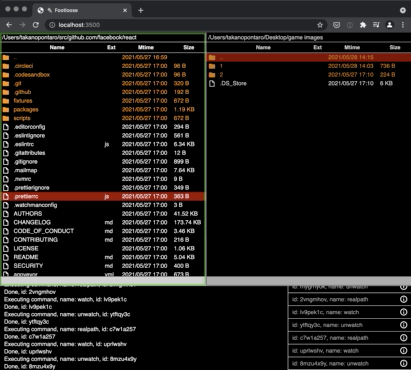Open the Chrome profile avatar
This screenshot has width=411, height=370.
click(389, 25)
